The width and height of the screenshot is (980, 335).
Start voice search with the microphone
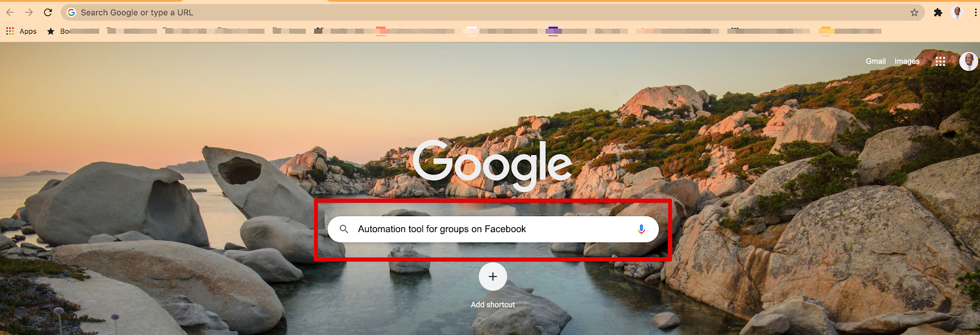tap(641, 229)
